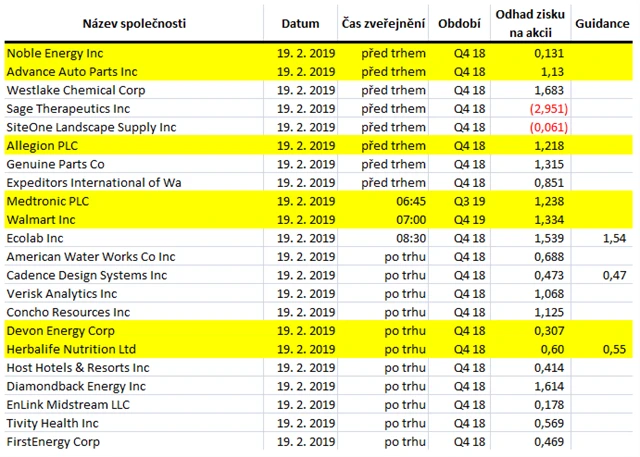Select the FirstEnergy Corp company cell

(x=52, y=441)
